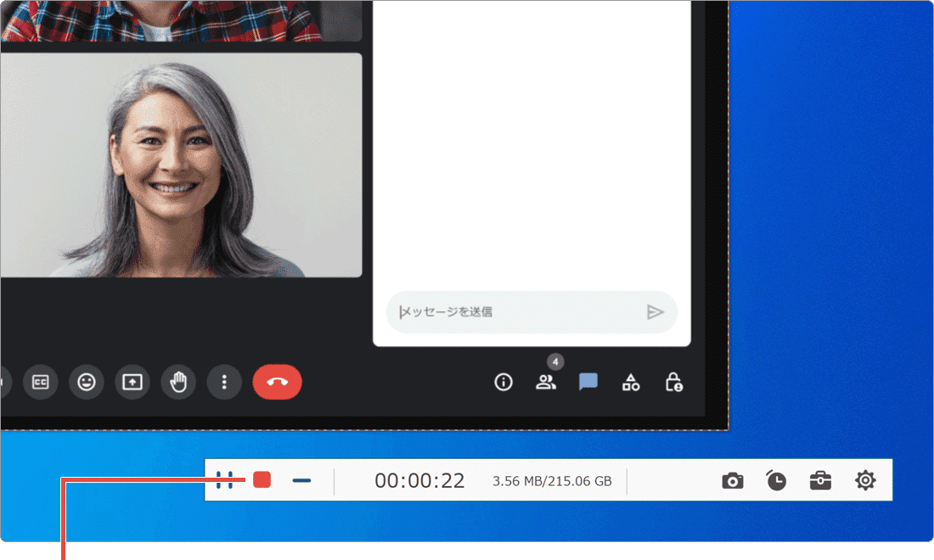
Task: Share your screen via the present icon
Action: (x=132, y=382)
